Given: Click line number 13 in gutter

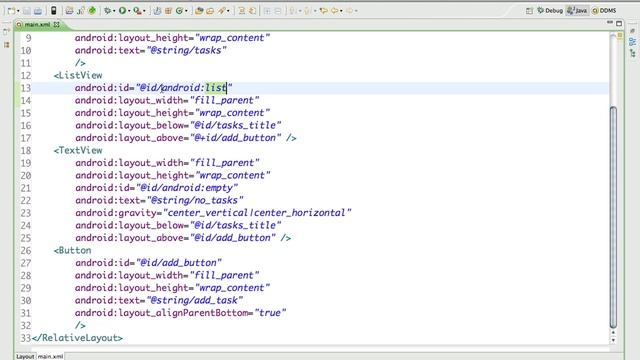Looking at the screenshot, I should coord(26,88).
